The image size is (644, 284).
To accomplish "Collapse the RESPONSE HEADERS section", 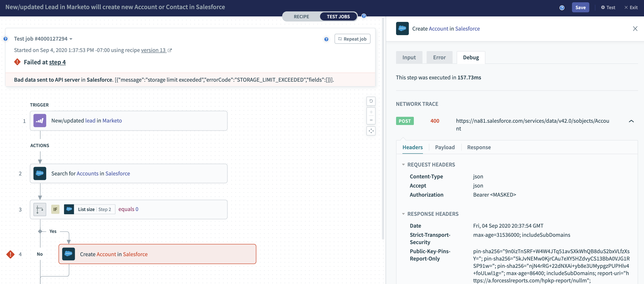I will click(403, 214).
